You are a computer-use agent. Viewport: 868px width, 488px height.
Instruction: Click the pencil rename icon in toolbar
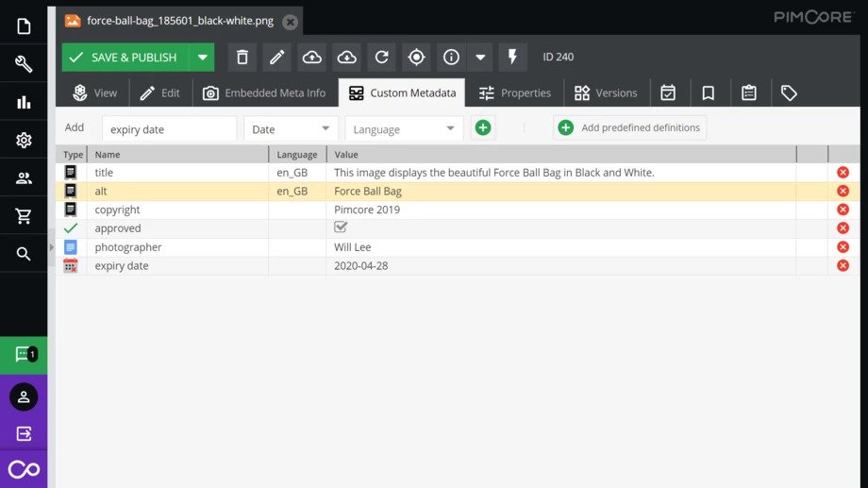tap(276, 57)
